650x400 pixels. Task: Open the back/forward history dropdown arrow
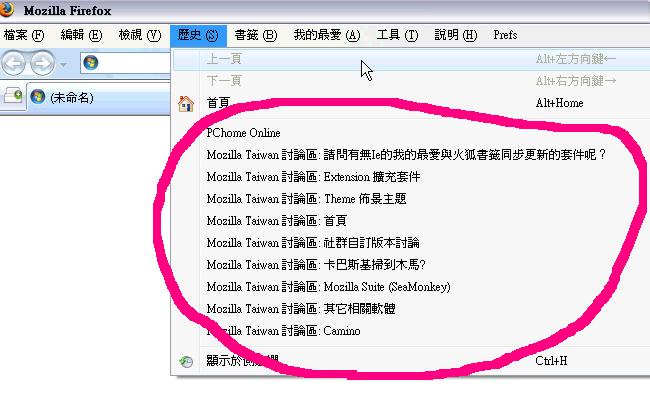[x=63, y=65]
